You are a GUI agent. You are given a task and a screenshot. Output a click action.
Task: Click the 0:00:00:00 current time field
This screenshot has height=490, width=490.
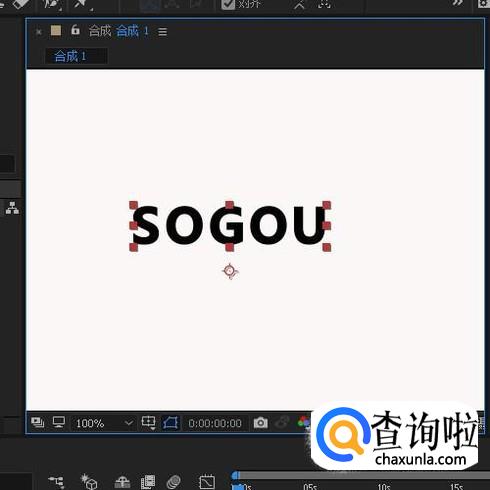coord(215,423)
